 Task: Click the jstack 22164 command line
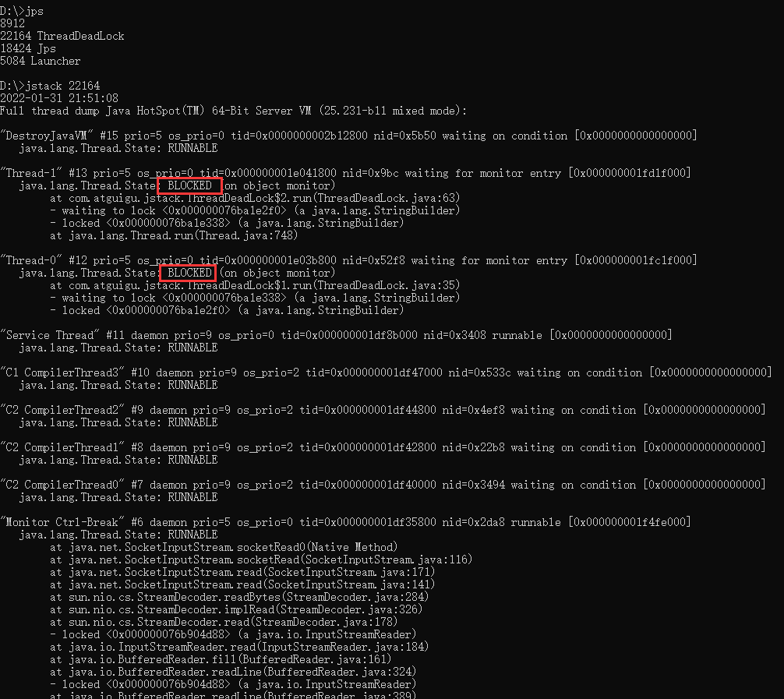pos(50,86)
